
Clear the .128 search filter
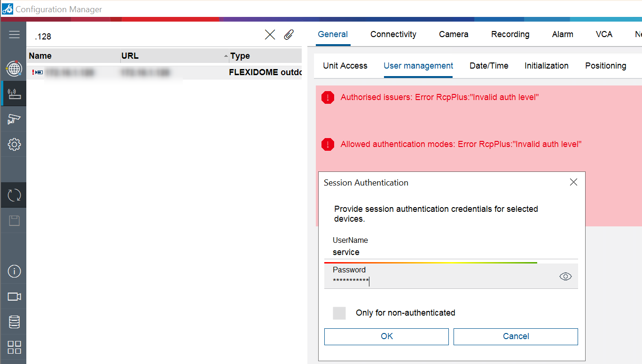click(x=270, y=35)
